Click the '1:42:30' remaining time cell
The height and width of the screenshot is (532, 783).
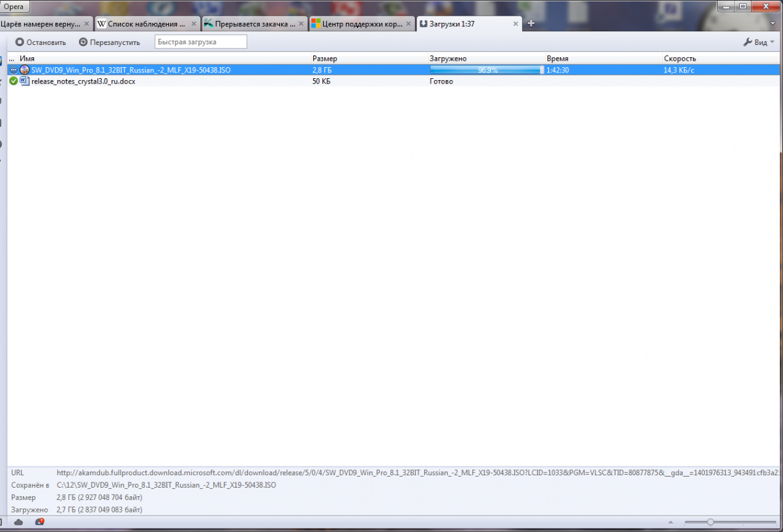(559, 70)
